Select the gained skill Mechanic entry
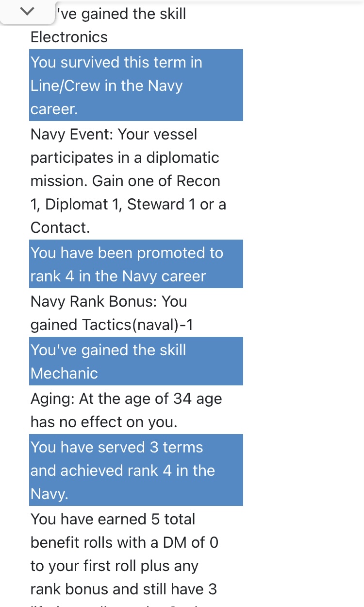 coord(136,361)
